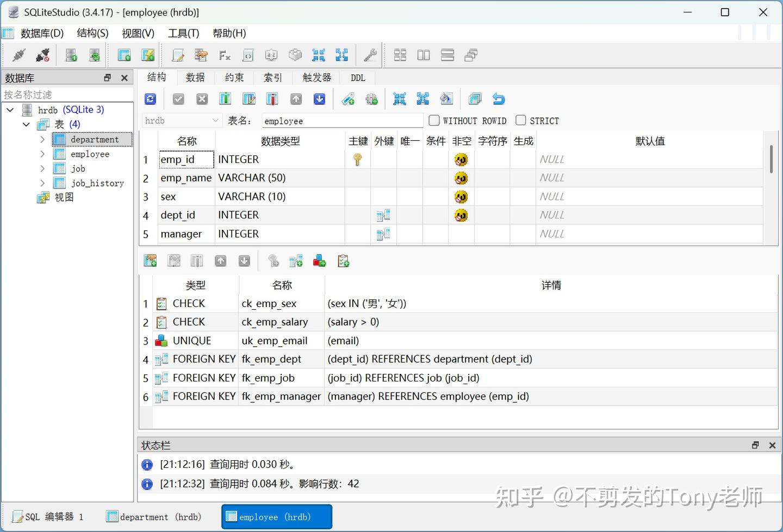
Task: Move the selected column down
Action: point(319,98)
